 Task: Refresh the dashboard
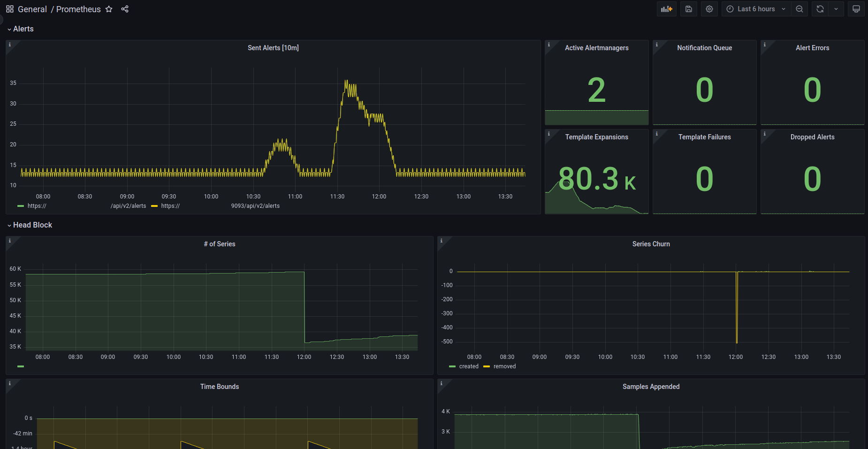click(820, 9)
